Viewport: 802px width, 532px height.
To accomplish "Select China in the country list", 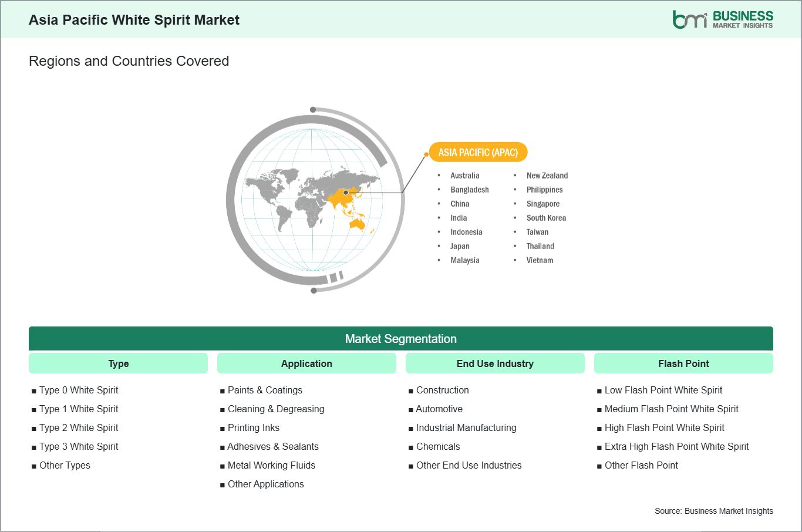I will click(x=460, y=204).
